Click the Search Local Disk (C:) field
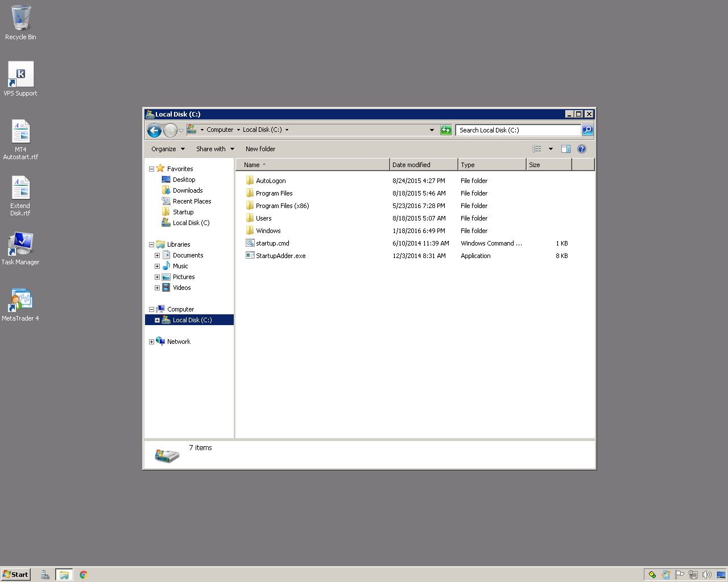Screen dimensions: 728x582 (518, 130)
